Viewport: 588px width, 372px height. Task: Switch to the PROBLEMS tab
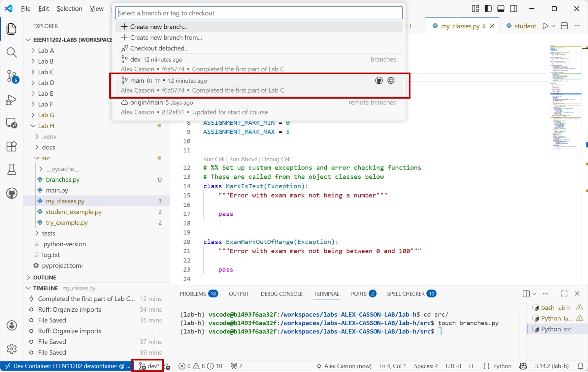193,294
